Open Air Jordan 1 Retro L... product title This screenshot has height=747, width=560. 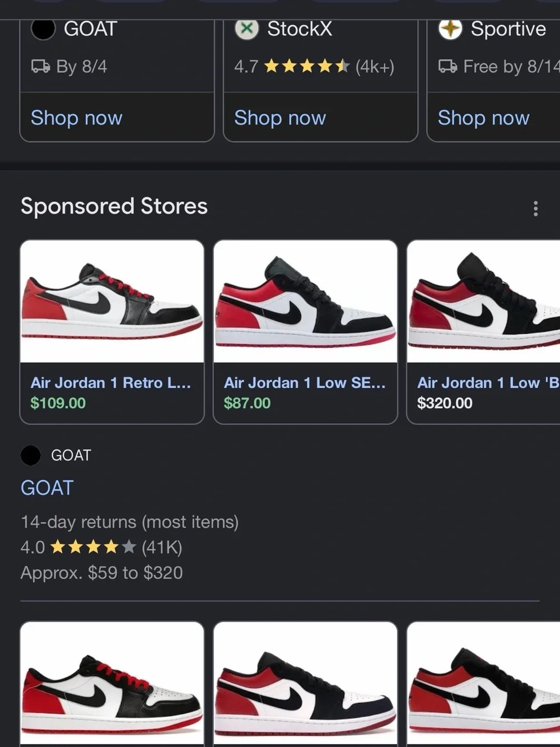(x=111, y=383)
